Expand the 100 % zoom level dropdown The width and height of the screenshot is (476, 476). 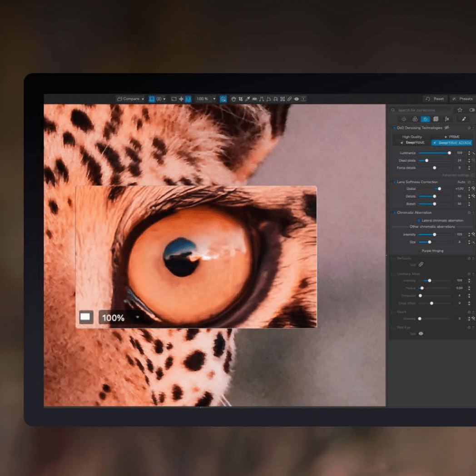point(214,99)
